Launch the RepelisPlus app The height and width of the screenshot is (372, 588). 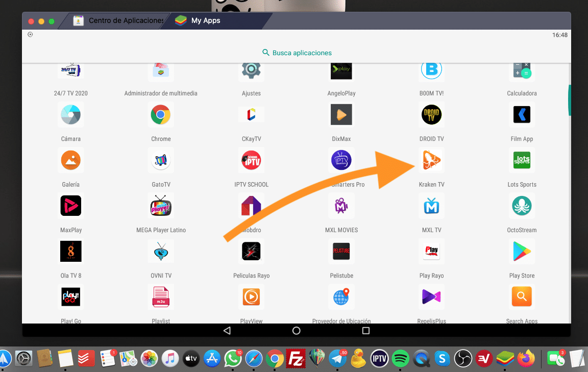pyautogui.click(x=432, y=296)
